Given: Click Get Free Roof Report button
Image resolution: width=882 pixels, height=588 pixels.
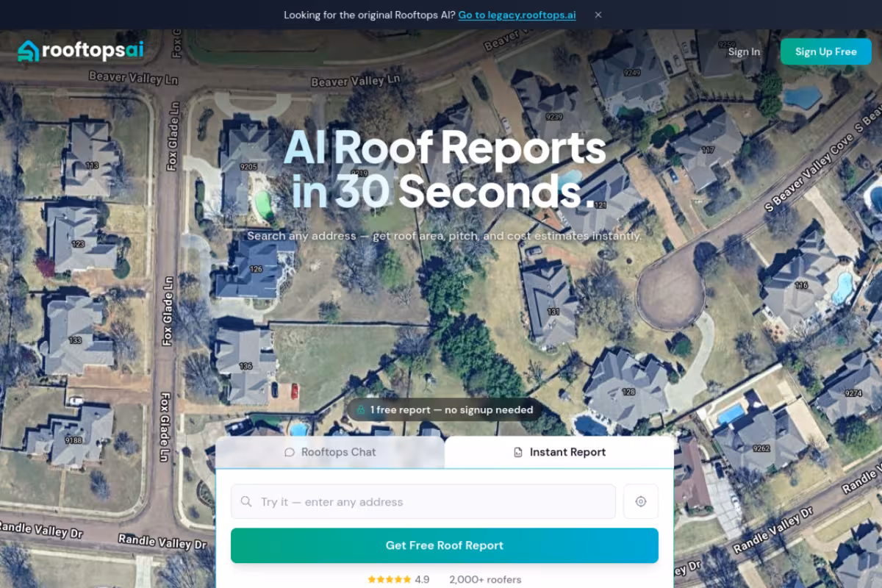Looking at the screenshot, I should click(445, 545).
